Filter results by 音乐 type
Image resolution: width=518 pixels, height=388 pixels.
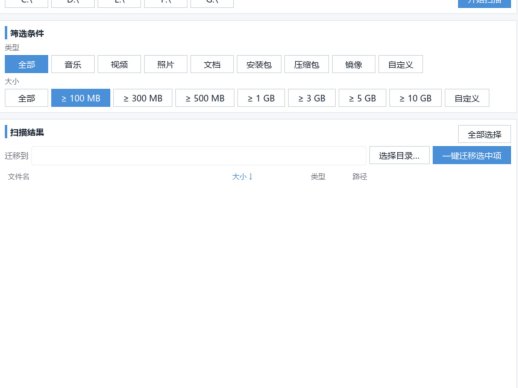pos(73,64)
